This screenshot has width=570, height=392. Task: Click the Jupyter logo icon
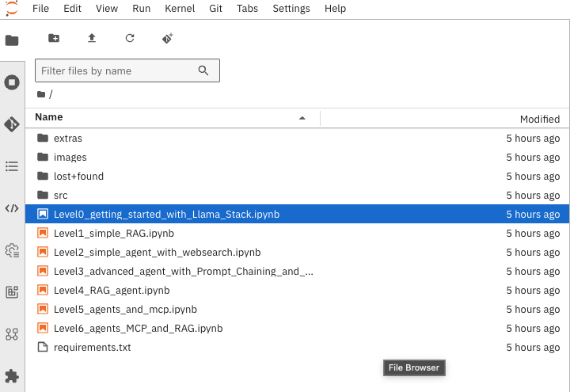[12, 8]
